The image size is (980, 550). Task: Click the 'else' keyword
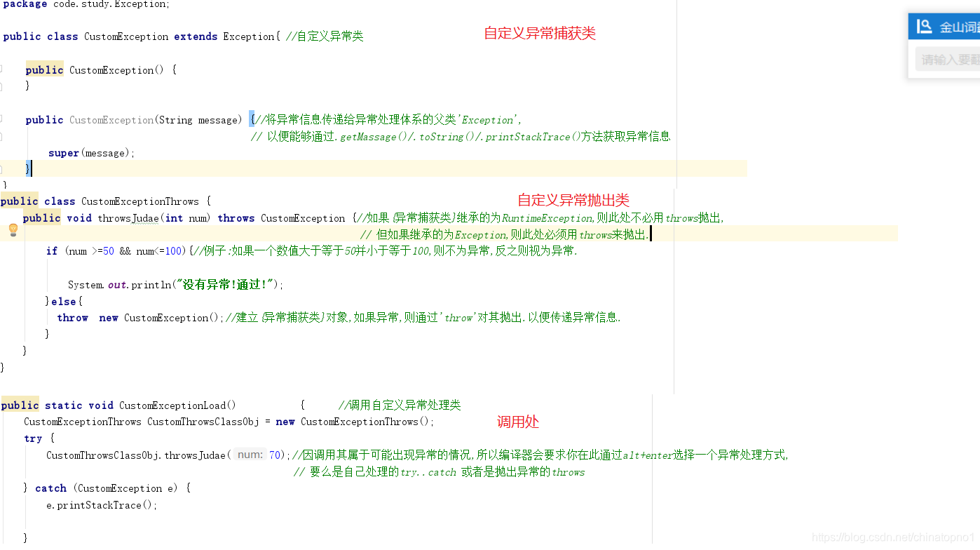click(64, 302)
